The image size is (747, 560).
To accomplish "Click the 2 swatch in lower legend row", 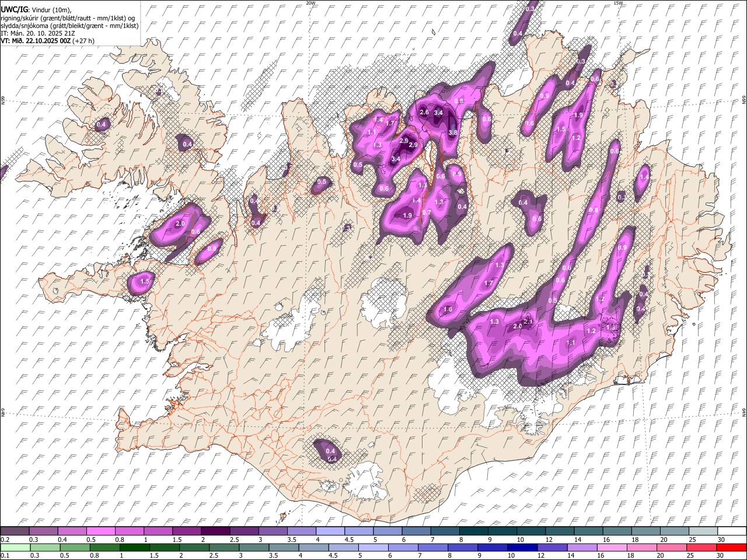I will point(194,548).
